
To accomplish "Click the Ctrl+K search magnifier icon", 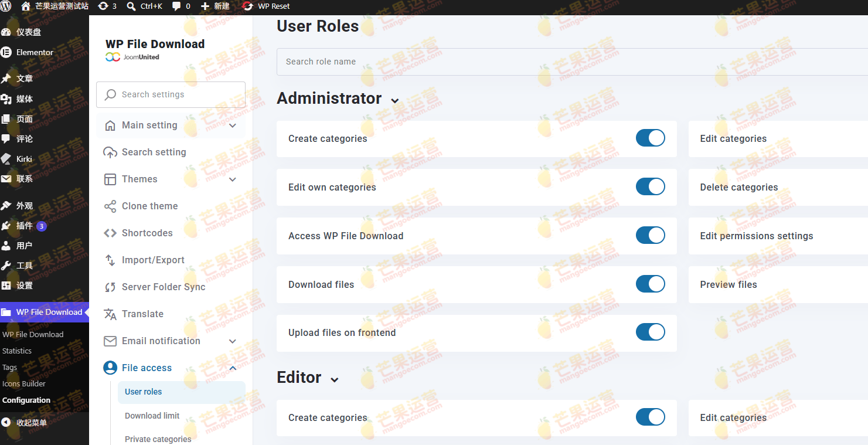I will pos(131,6).
